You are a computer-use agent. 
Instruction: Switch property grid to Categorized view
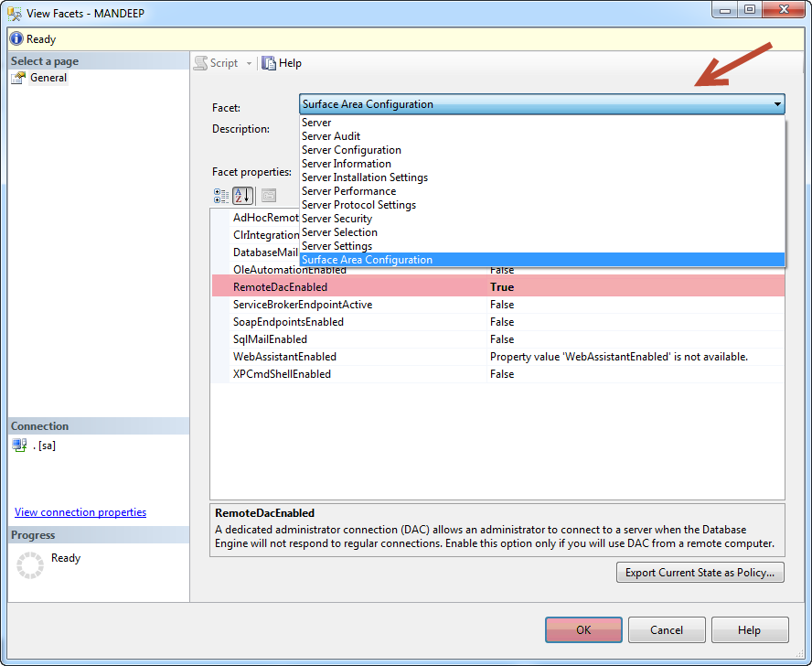point(221,196)
